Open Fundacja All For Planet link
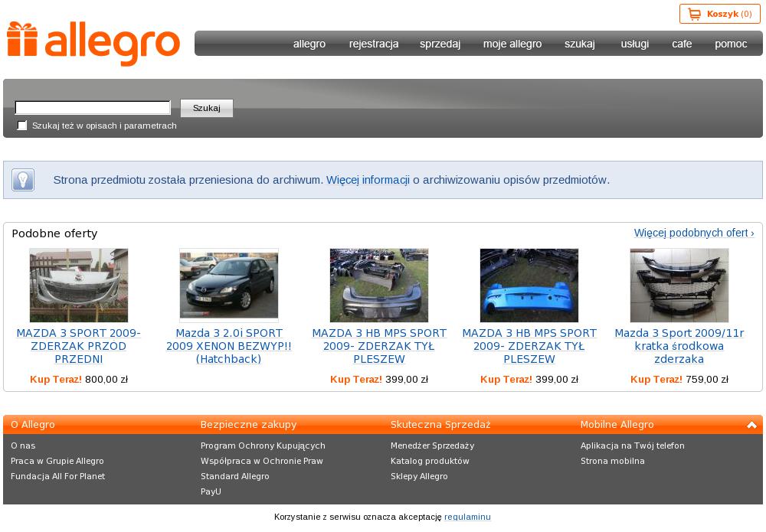Image resolution: width=766 pixels, height=532 pixels. click(57, 476)
